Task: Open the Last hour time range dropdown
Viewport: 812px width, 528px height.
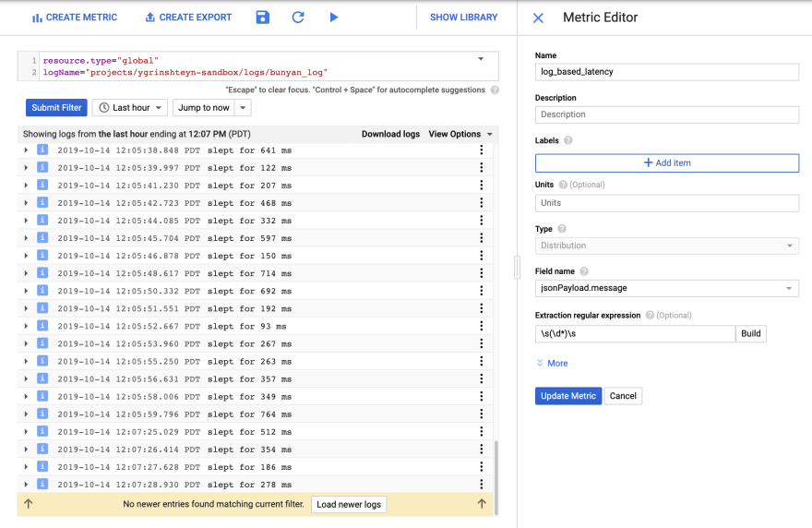Action: tap(130, 108)
